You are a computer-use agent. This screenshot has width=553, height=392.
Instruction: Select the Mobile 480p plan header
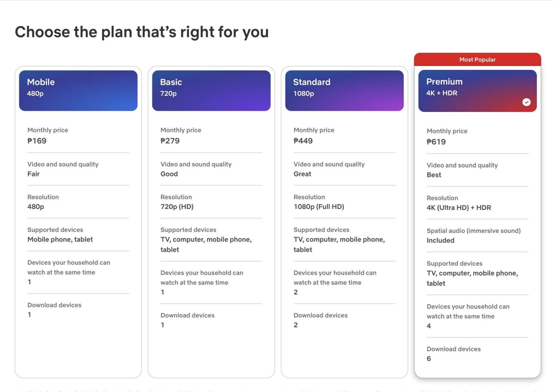pos(78,90)
